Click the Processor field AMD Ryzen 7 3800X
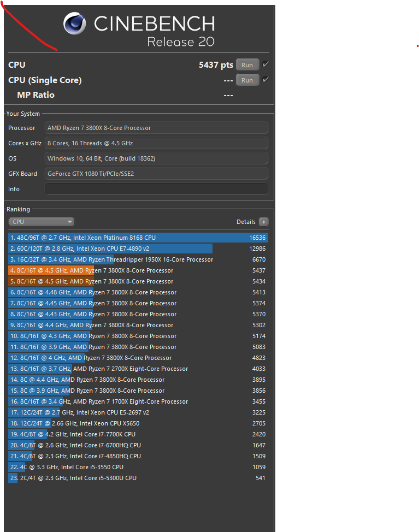 point(156,128)
